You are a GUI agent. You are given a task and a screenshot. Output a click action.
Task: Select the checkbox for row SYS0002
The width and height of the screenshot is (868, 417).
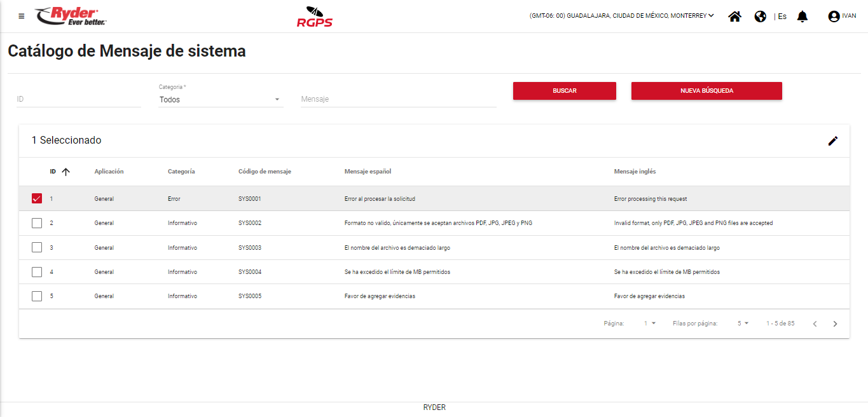pyautogui.click(x=37, y=223)
